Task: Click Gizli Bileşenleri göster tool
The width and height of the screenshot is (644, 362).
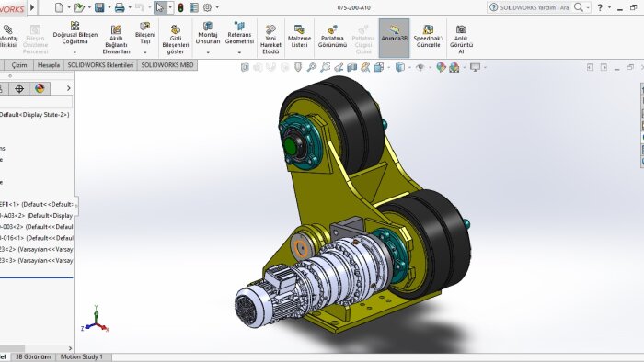Action: click(x=176, y=40)
